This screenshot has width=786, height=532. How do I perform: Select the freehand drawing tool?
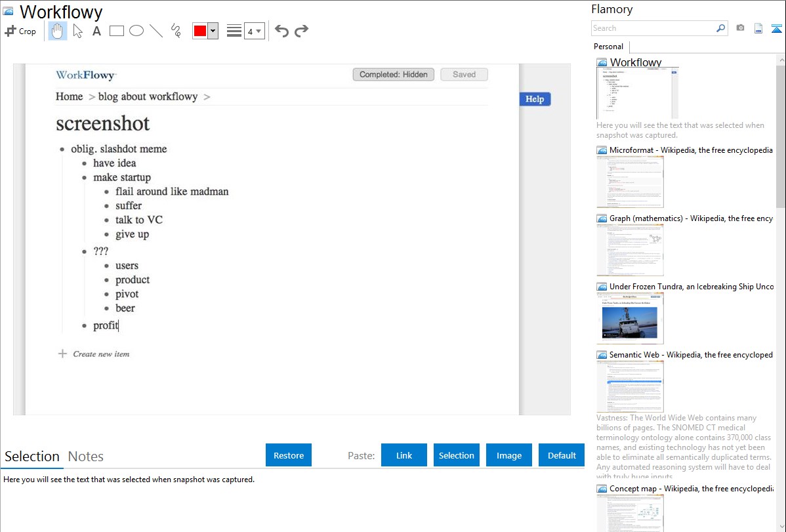point(176,31)
